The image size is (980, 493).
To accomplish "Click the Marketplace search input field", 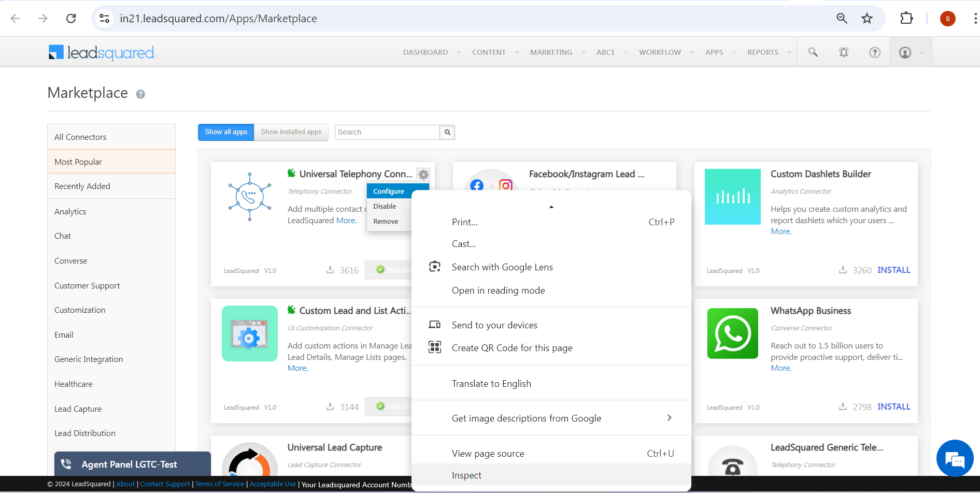I will pos(387,133).
